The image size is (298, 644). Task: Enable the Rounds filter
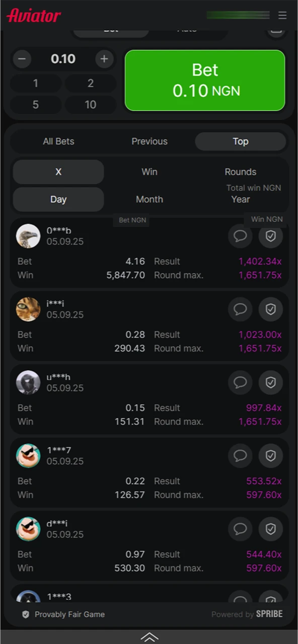[x=240, y=172]
